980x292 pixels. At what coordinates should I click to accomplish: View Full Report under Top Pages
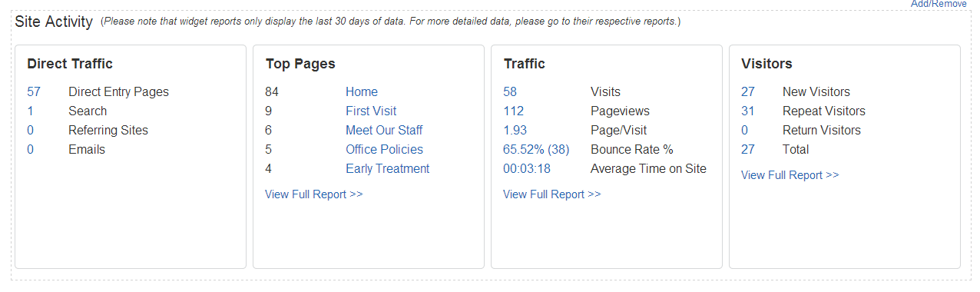(x=314, y=194)
